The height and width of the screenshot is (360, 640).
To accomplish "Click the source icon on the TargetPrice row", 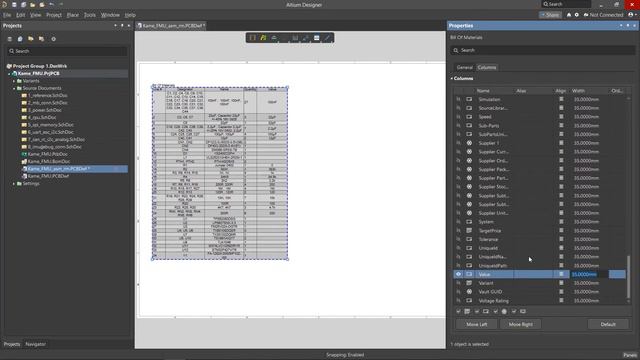I will (x=469, y=231).
